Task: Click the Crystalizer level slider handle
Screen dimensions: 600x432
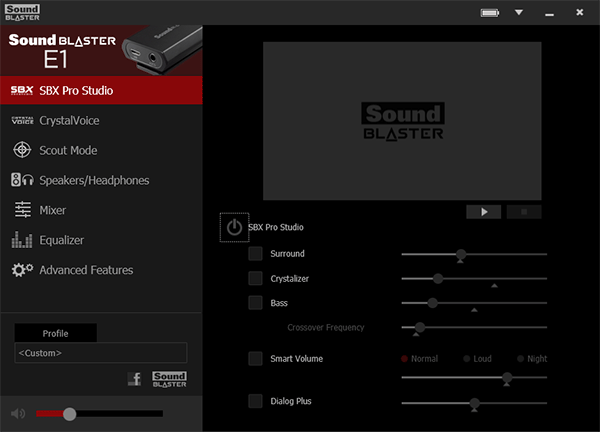Action: [438, 279]
